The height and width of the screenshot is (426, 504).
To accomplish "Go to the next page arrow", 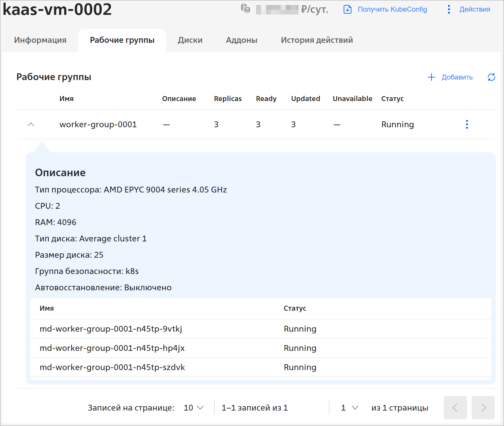I will (483, 408).
